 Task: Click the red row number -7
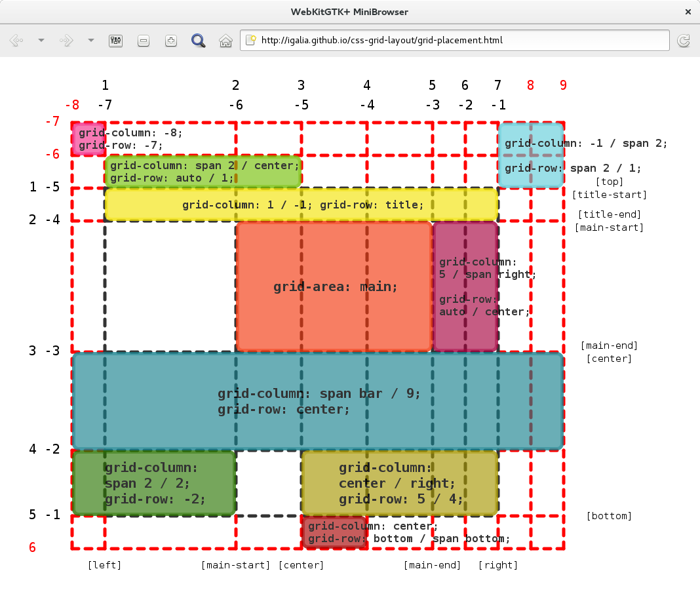[x=52, y=121]
